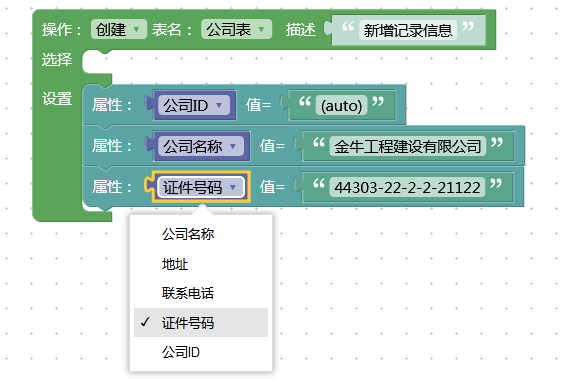Open the 公司名称 attribute dropdown in block
Image resolution: width=575 pixels, height=379 pixels.
(201, 146)
